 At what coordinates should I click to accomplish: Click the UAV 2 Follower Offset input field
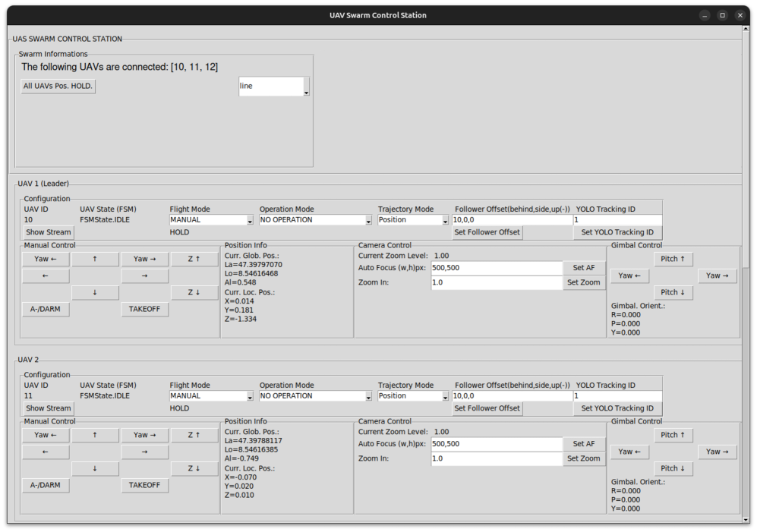512,396
